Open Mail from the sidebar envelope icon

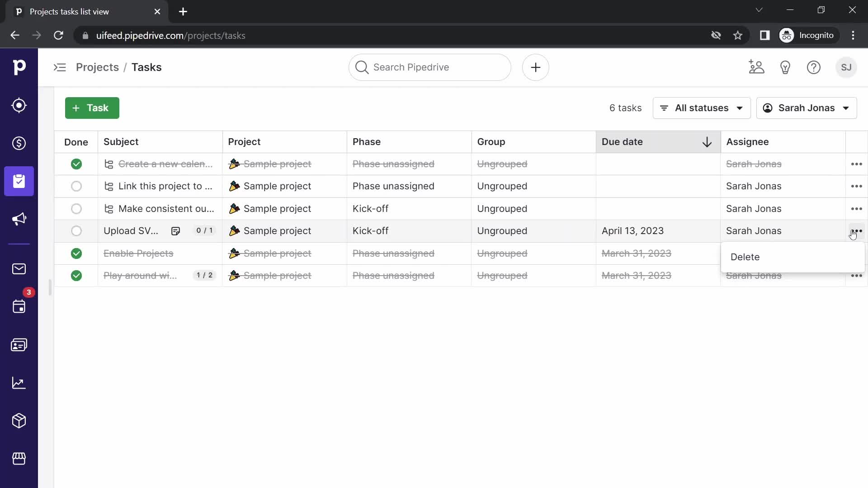19,269
